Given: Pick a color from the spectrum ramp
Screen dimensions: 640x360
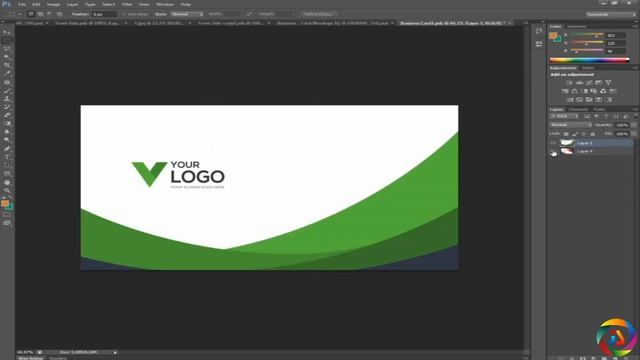Looking at the screenshot, I should point(589,60).
